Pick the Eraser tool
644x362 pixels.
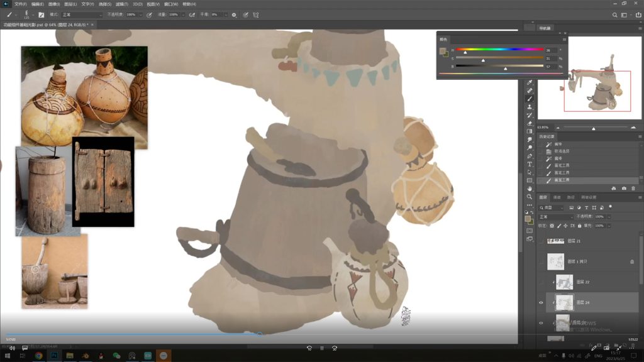[x=530, y=123]
